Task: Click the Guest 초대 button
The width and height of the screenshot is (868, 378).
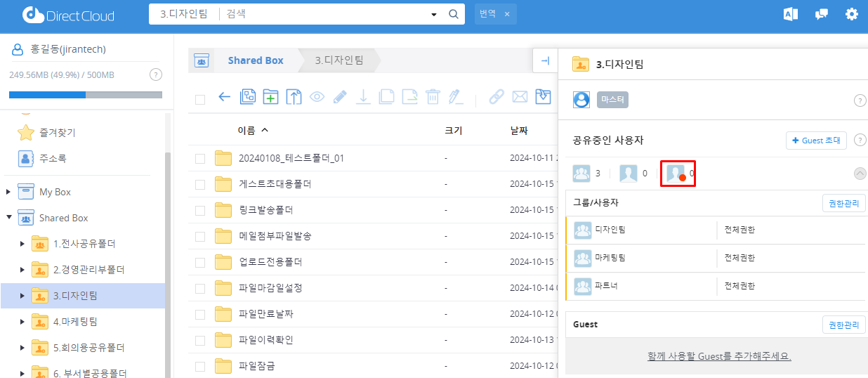Action: pos(816,141)
